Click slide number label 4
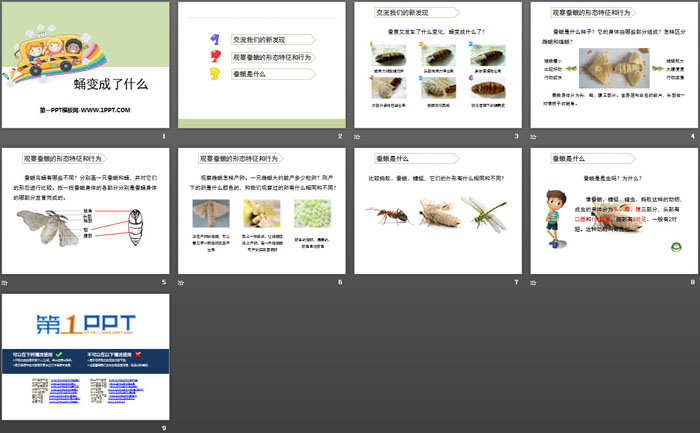The height and width of the screenshot is (433, 700). [x=693, y=136]
